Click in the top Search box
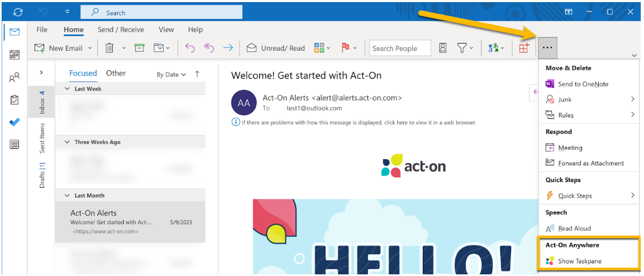The width and height of the screenshot is (644, 276). coord(161,13)
